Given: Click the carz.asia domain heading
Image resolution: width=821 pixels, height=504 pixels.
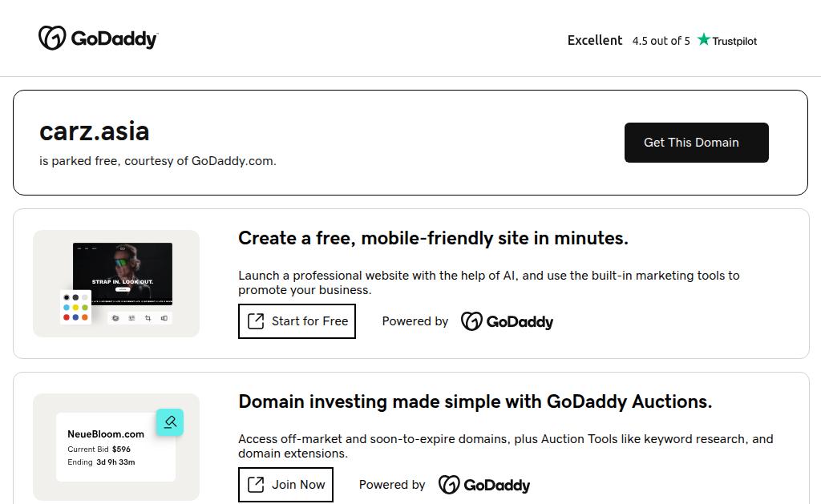Looking at the screenshot, I should (x=95, y=131).
